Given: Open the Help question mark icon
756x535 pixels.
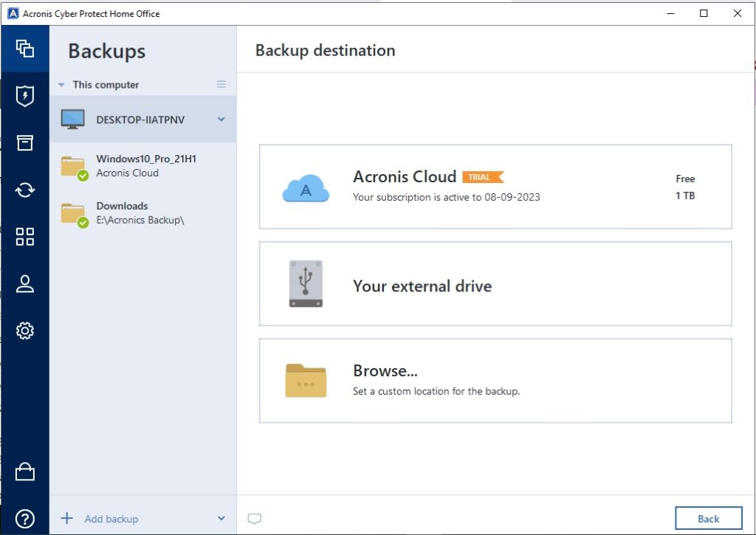Looking at the screenshot, I should (24, 519).
